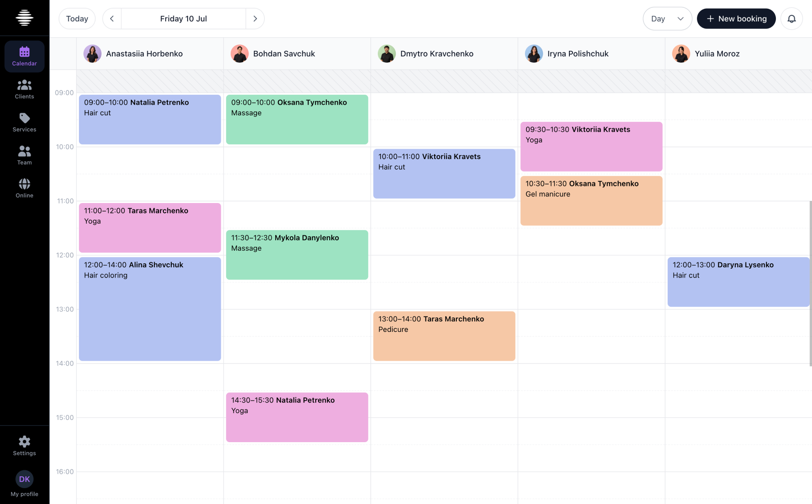Open Taras Marchenko Pedicure booking
The image size is (812, 504).
pos(444,336)
